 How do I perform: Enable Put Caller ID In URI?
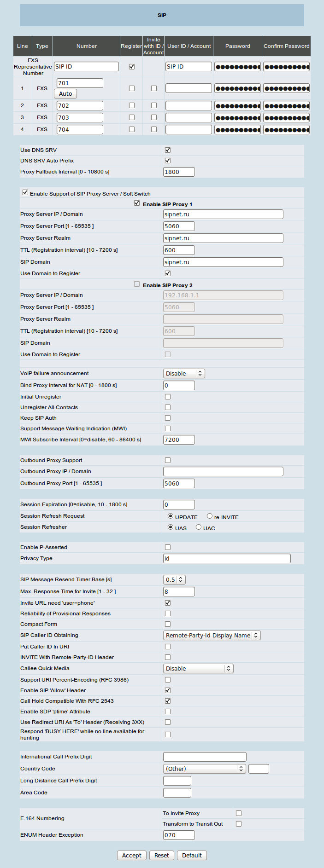[x=168, y=647]
